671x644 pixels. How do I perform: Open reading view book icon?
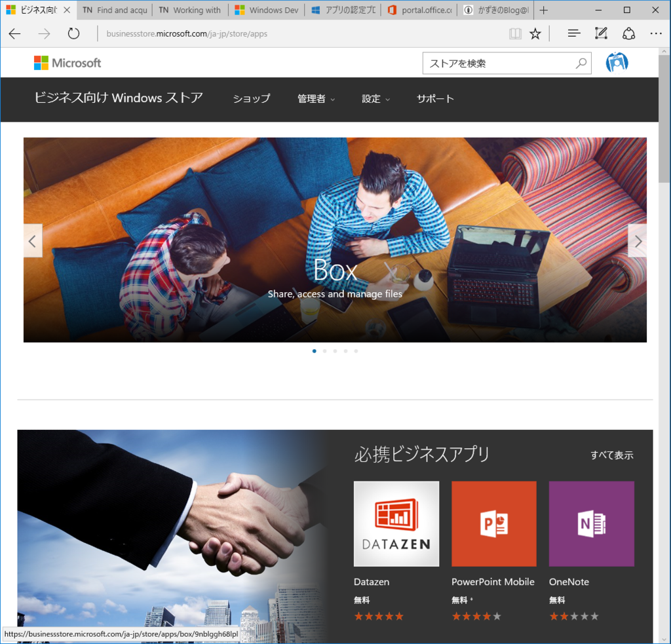point(515,34)
